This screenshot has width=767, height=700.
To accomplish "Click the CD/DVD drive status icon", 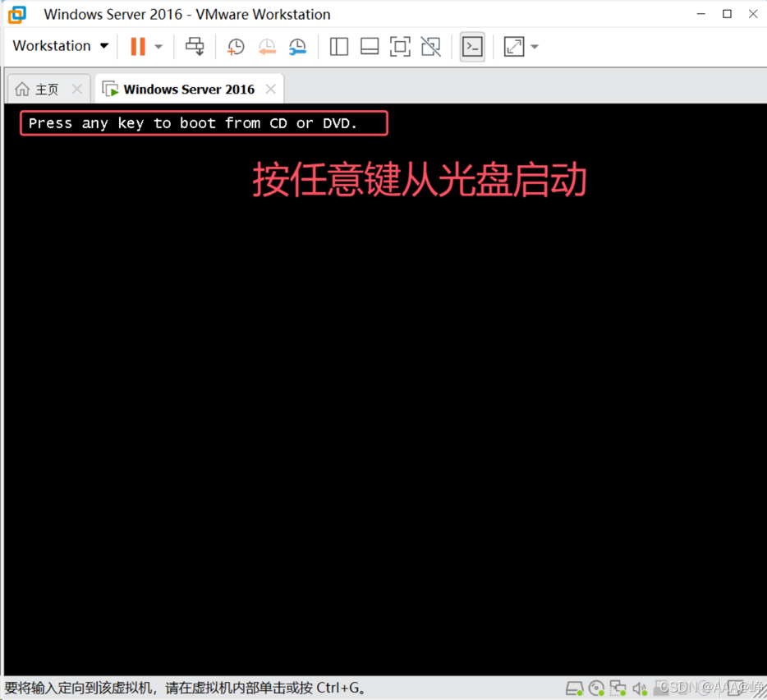I will tap(597, 688).
